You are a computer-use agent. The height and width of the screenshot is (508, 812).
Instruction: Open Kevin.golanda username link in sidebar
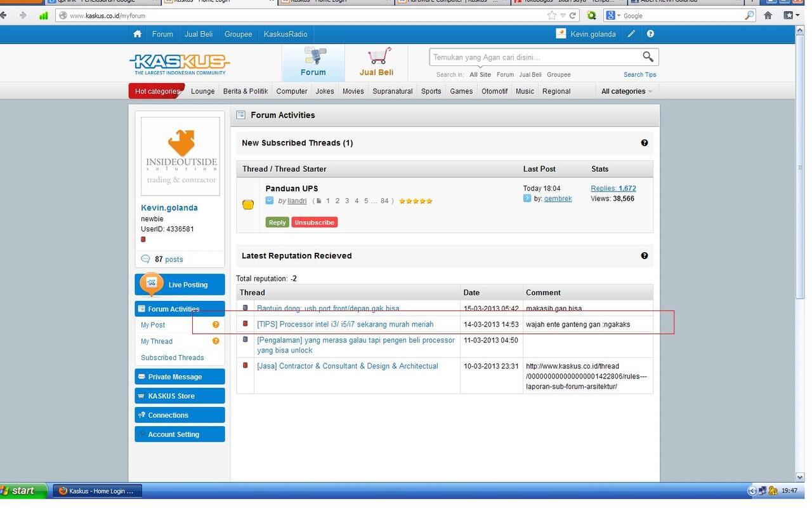169,208
